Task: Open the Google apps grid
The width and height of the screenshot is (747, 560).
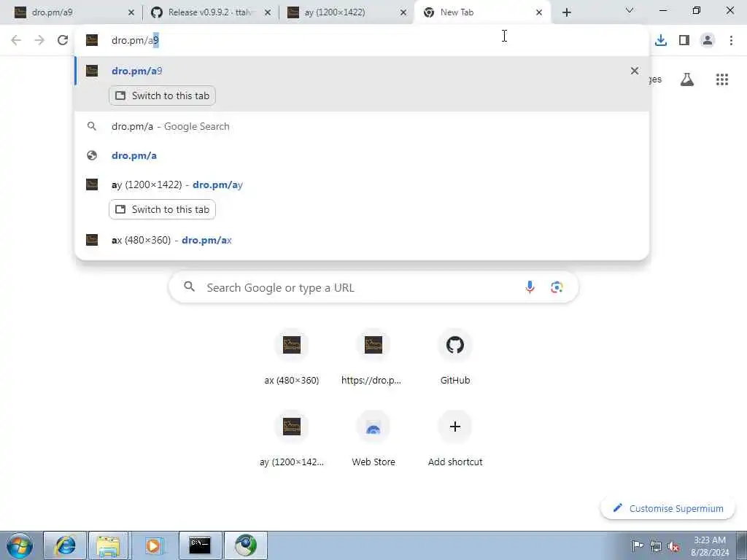Action: (722, 79)
